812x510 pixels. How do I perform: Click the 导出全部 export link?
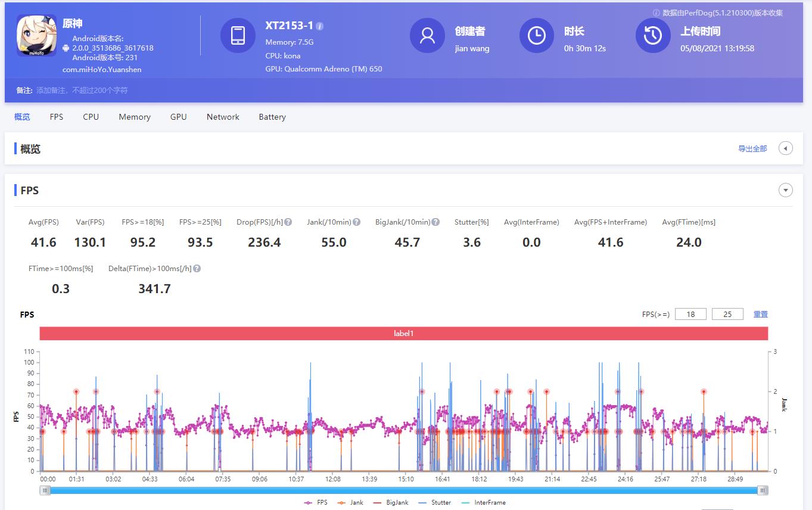tap(752, 148)
